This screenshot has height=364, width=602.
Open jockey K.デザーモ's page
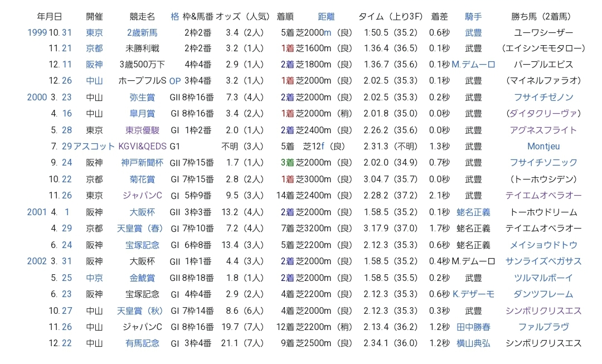[x=473, y=294]
